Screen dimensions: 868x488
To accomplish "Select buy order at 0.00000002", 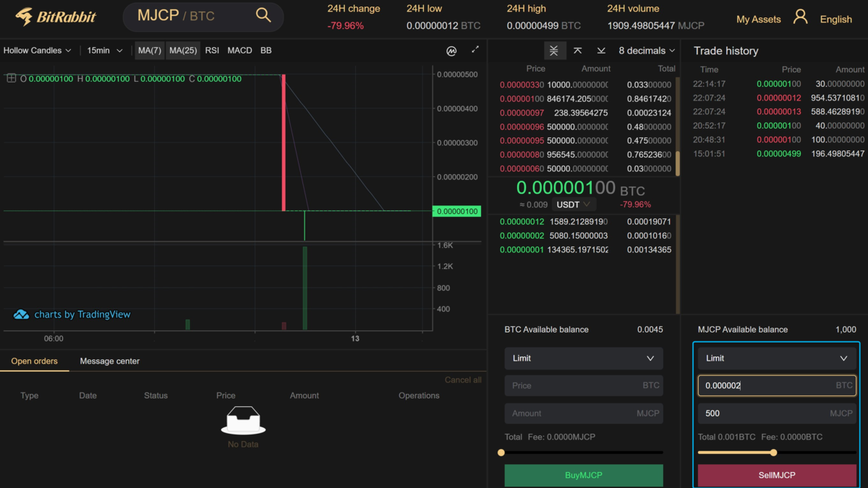I will click(x=584, y=236).
